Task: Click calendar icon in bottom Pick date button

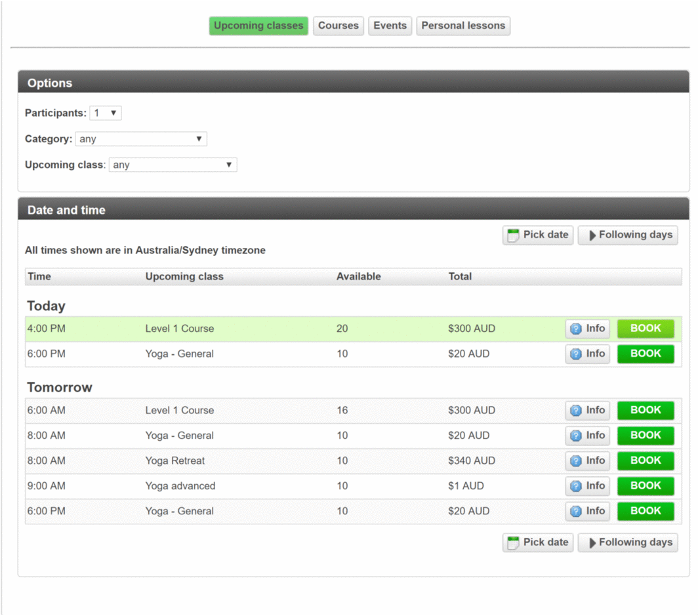Action: pos(513,543)
